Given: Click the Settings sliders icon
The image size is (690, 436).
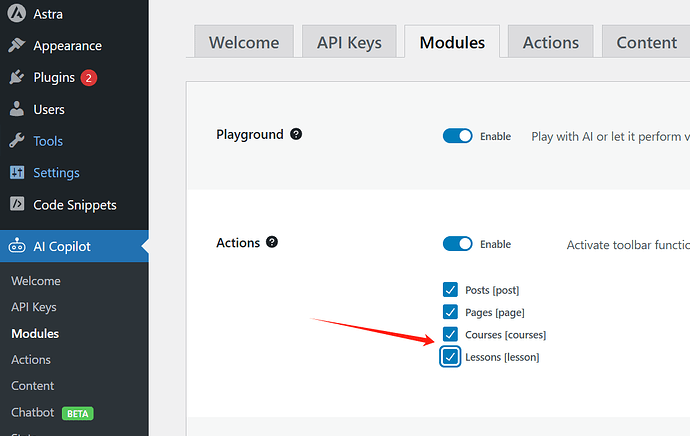Looking at the screenshot, I should tap(17, 172).
